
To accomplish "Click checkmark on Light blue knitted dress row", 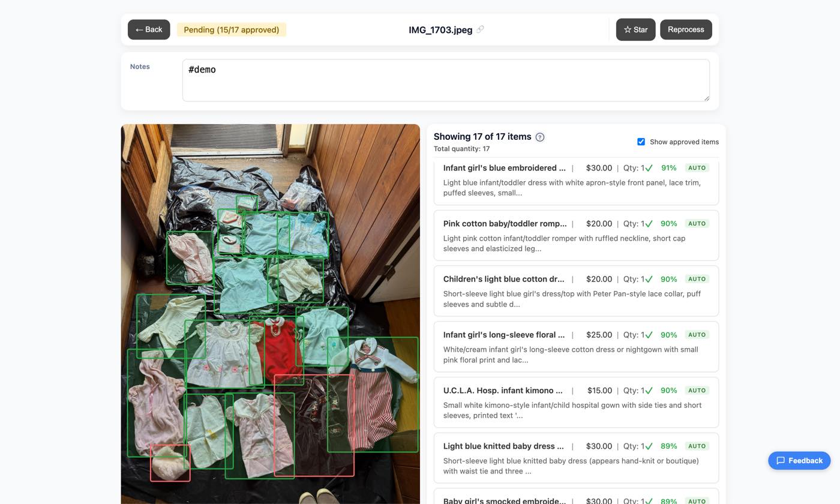I will tap(649, 446).
